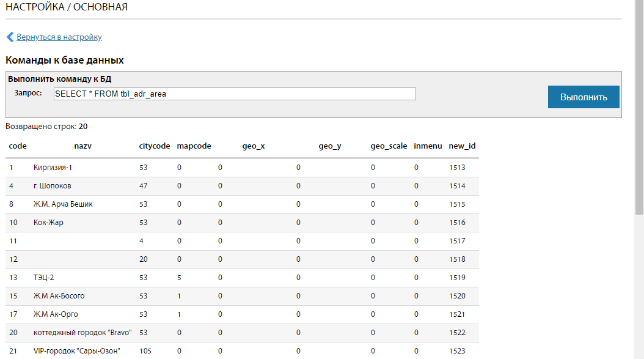This screenshot has height=359, width=644.
Task: Click the Выполнить команду к БД label
Action: (x=59, y=79)
